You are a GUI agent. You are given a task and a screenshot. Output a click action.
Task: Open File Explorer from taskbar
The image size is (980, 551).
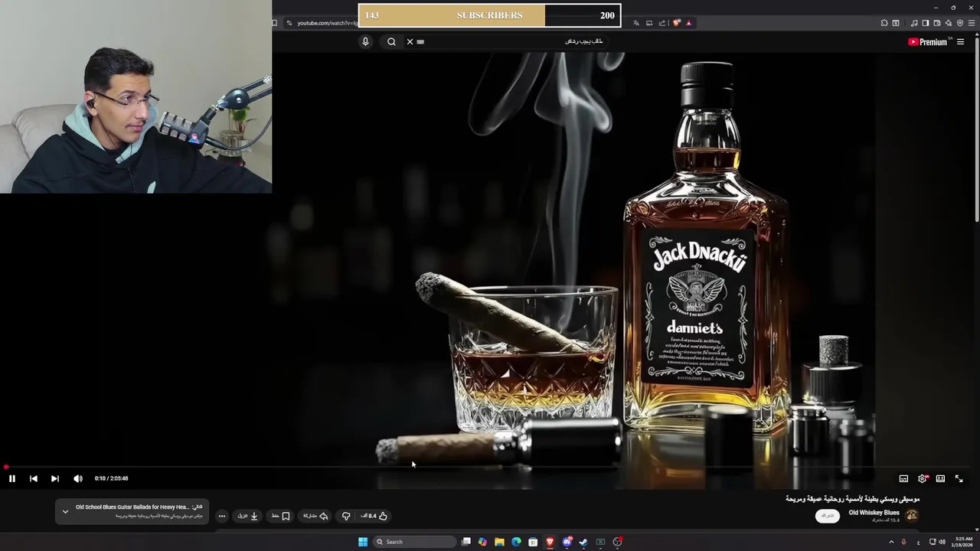(x=499, y=542)
